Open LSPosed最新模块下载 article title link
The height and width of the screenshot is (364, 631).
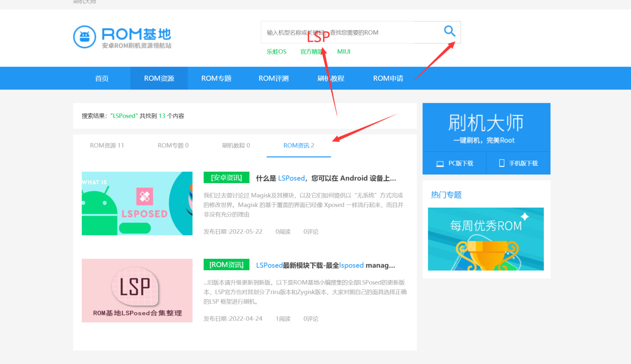tap(325, 265)
